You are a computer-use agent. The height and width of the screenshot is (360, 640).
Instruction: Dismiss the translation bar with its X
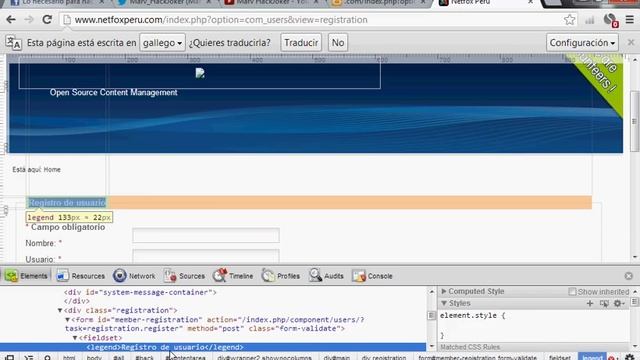631,42
